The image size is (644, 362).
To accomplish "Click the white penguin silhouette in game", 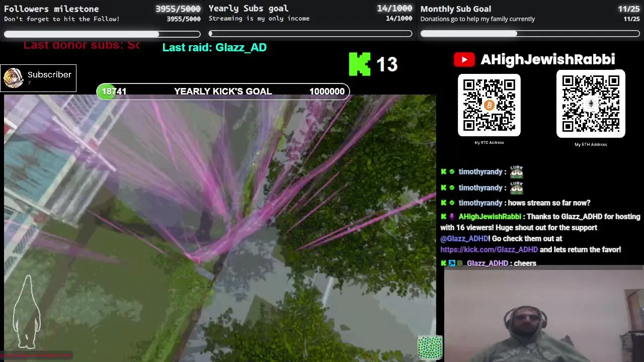I will tap(27, 312).
